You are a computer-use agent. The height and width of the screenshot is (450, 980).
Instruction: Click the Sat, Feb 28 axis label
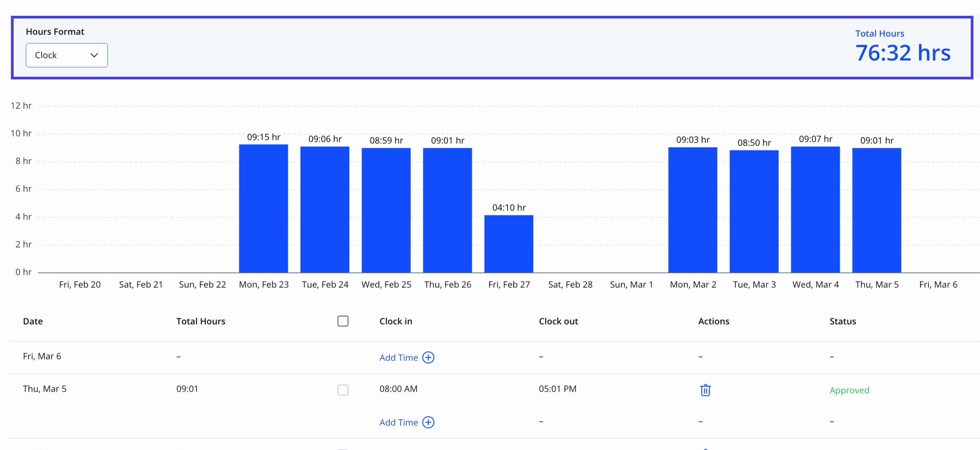[x=570, y=285]
